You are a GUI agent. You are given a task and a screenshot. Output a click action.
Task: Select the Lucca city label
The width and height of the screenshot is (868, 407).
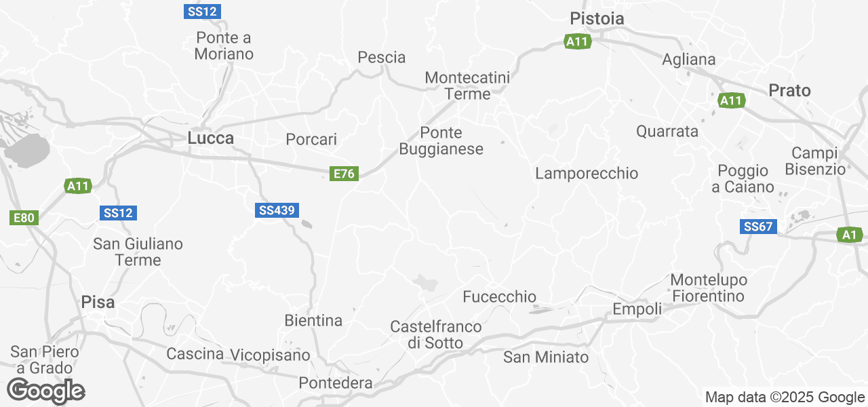(211, 138)
